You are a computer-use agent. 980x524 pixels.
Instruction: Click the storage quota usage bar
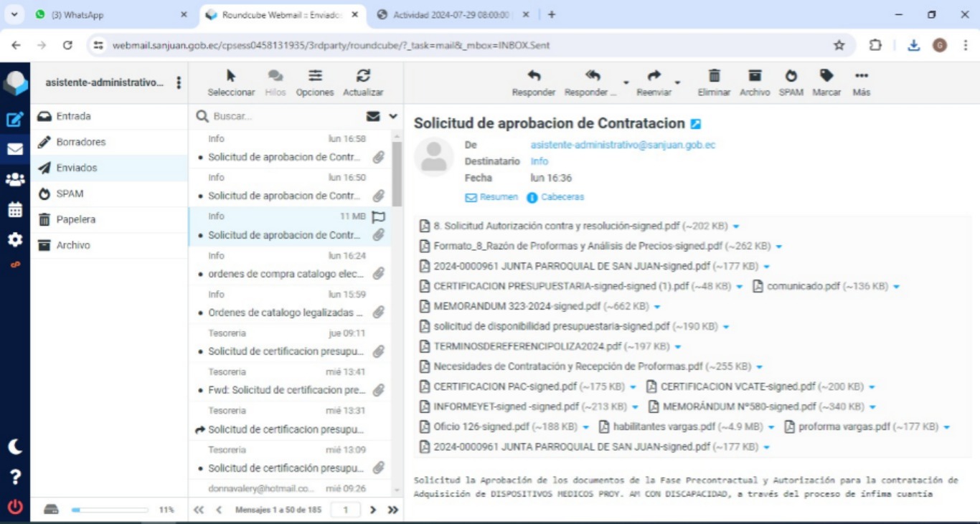click(109, 510)
